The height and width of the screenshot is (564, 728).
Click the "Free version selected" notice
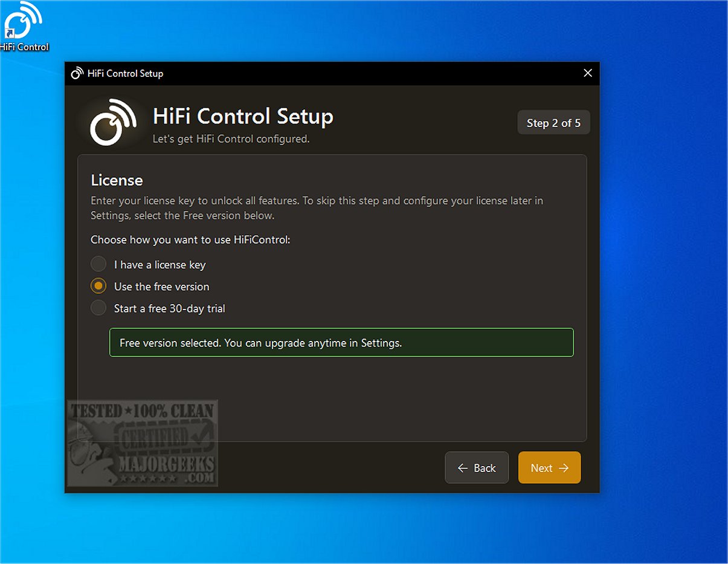[341, 343]
